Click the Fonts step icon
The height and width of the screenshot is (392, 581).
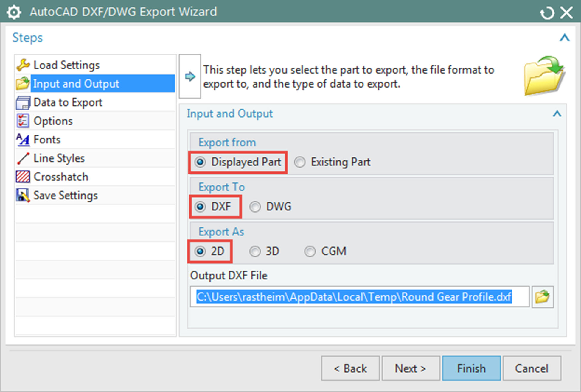pyautogui.click(x=23, y=140)
